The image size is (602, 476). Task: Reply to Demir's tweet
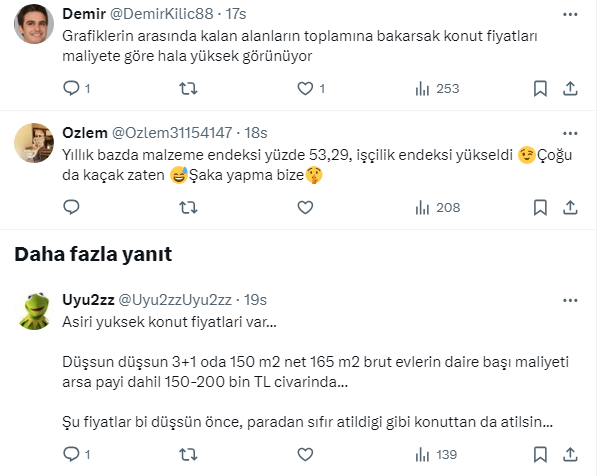(71, 88)
